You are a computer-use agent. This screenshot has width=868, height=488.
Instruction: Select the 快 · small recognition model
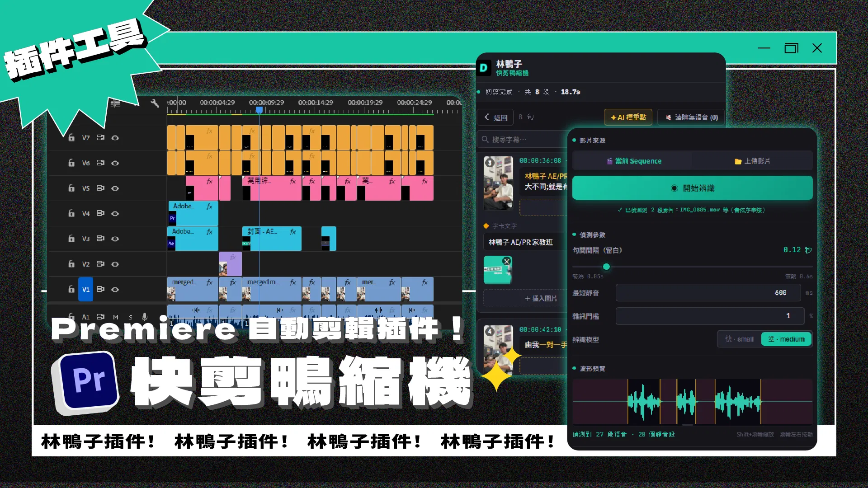click(x=739, y=339)
